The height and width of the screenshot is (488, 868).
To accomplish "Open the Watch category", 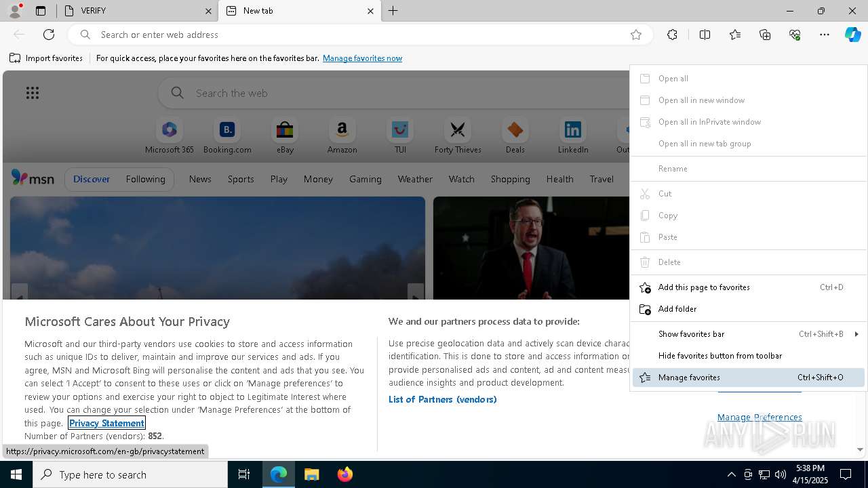I will (461, 179).
